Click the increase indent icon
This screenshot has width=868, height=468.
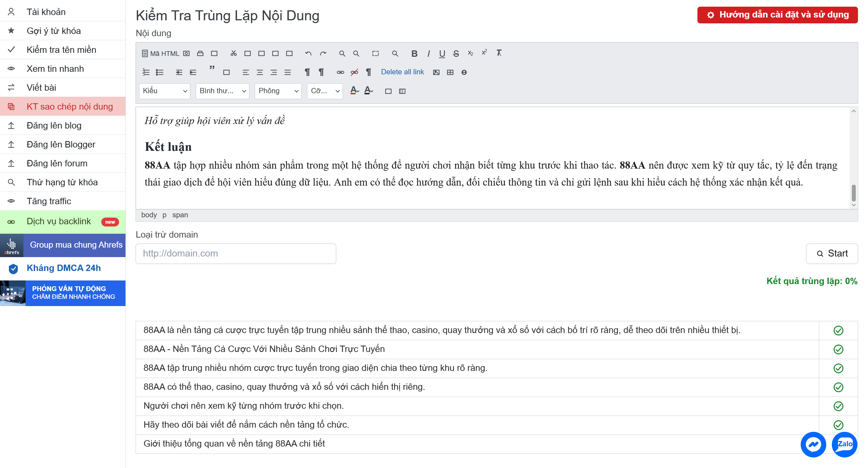[x=193, y=72]
